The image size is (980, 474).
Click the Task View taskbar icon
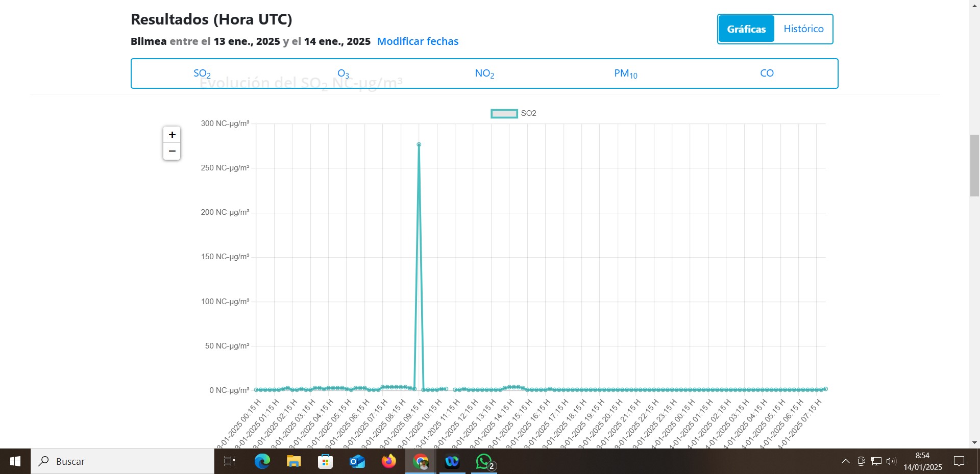(230, 462)
